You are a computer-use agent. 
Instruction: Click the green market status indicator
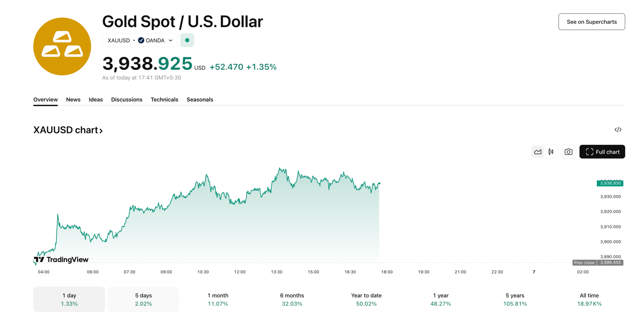tap(187, 40)
